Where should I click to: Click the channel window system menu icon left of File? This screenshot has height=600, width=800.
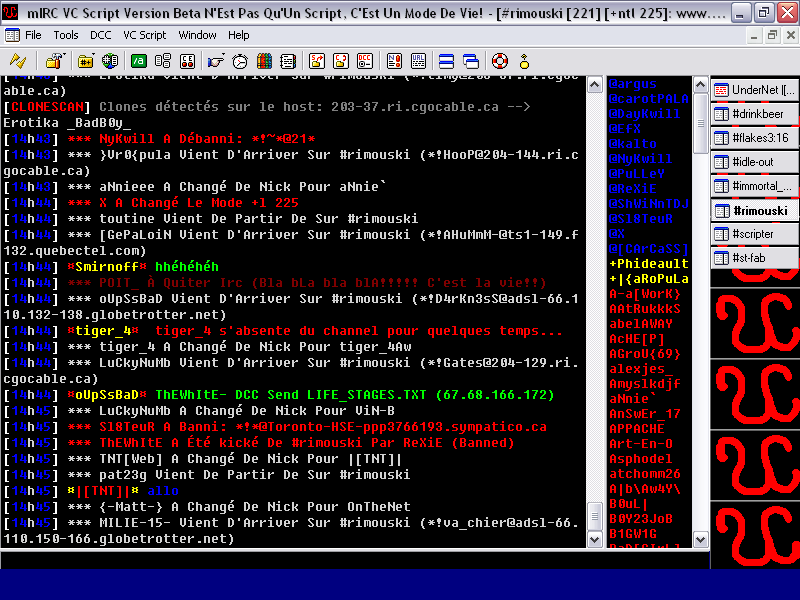12,35
